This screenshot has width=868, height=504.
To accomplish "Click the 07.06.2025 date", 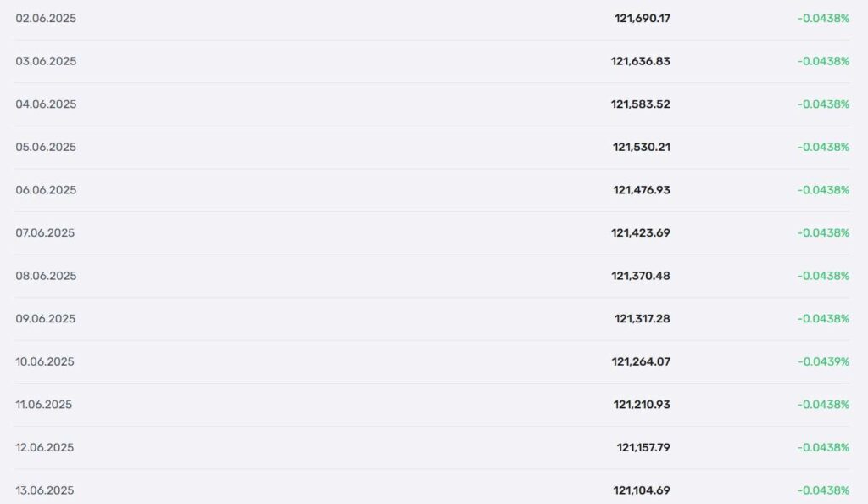I will pyautogui.click(x=45, y=232).
